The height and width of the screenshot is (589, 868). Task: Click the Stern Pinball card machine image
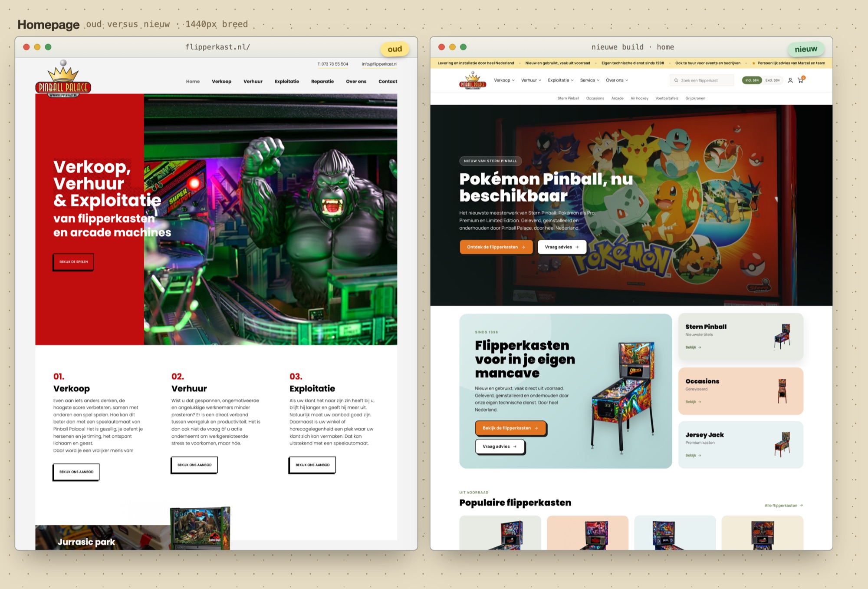click(782, 336)
